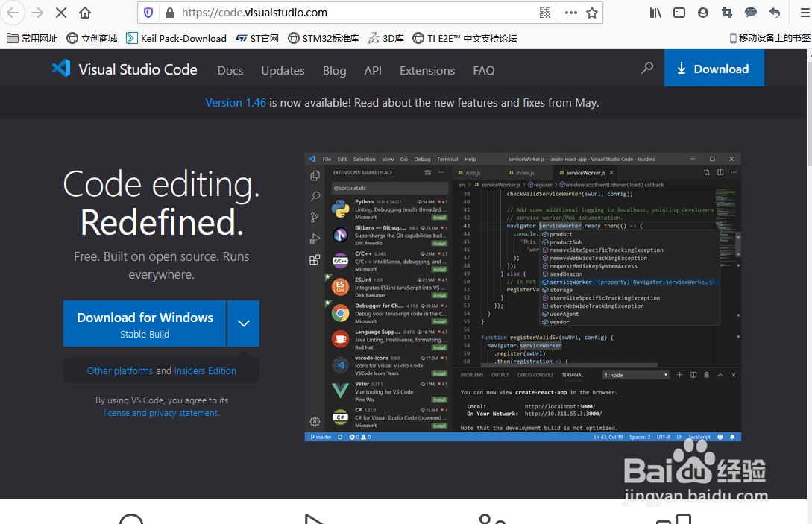Open the Docs navigation item
The height and width of the screenshot is (524, 812).
[230, 70]
